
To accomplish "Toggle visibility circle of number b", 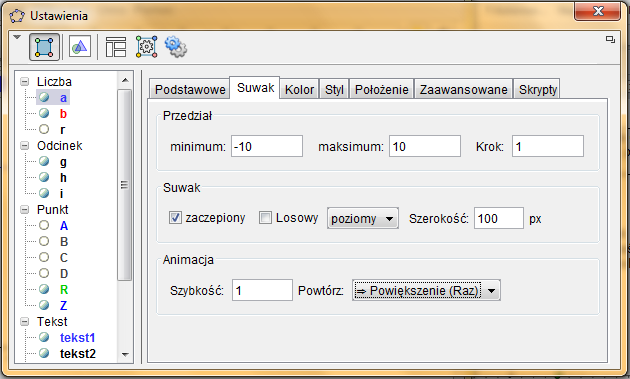I will coord(44,113).
